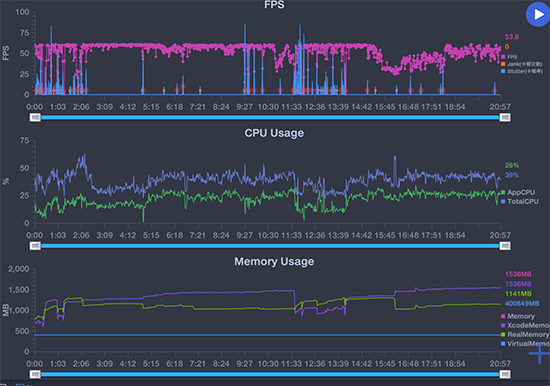Toggle the VirtualMemory legend entry
550x386 pixels.
[x=525, y=344]
